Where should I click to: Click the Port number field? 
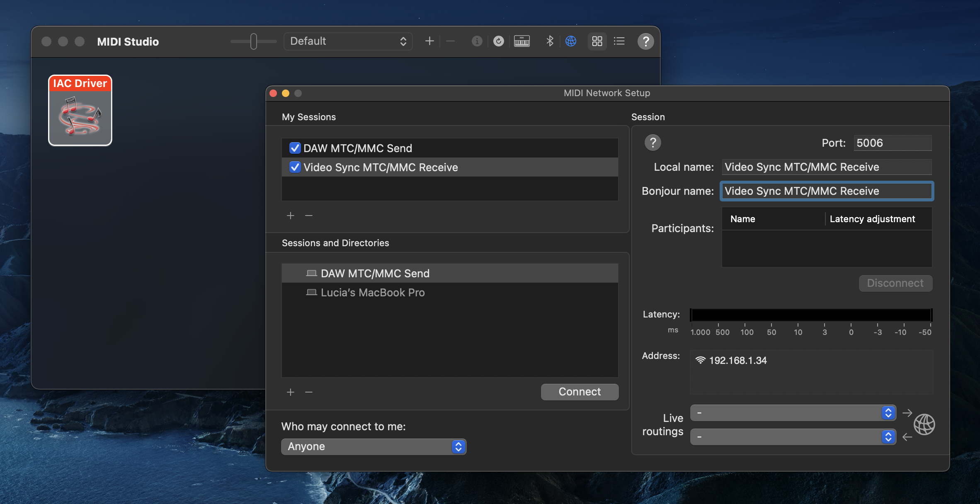tap(892, 143)
